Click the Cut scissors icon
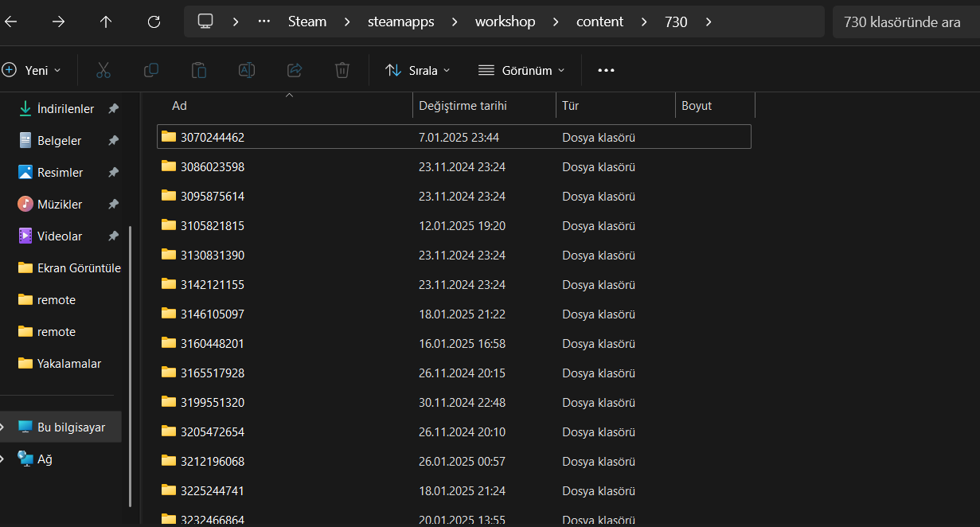The height and width of the screenshot is (527, 980). pos(103,70)
